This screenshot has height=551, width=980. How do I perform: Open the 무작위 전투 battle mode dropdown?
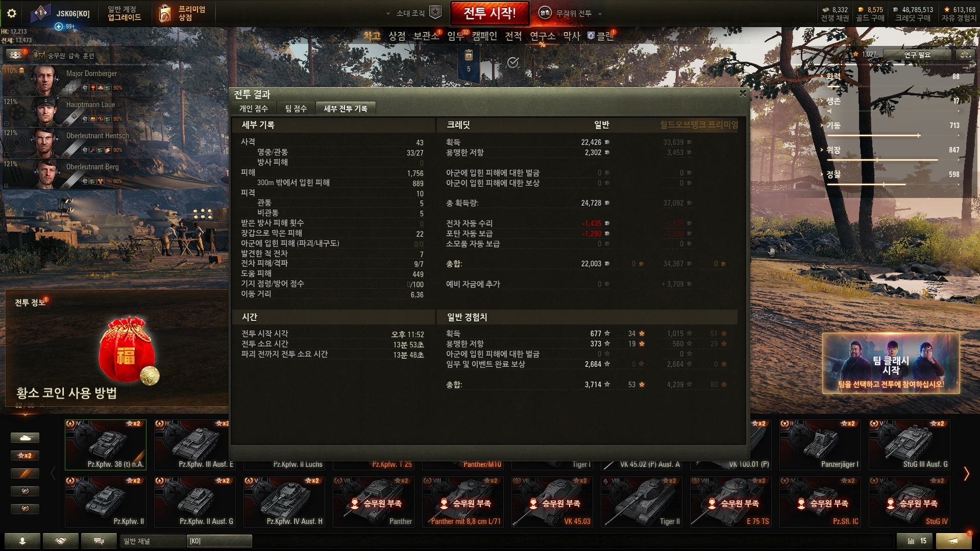click(x=571, y=13)
